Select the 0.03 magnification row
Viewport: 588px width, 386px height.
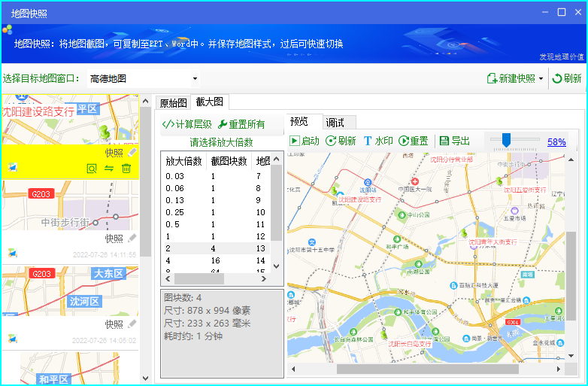[216, 176]
